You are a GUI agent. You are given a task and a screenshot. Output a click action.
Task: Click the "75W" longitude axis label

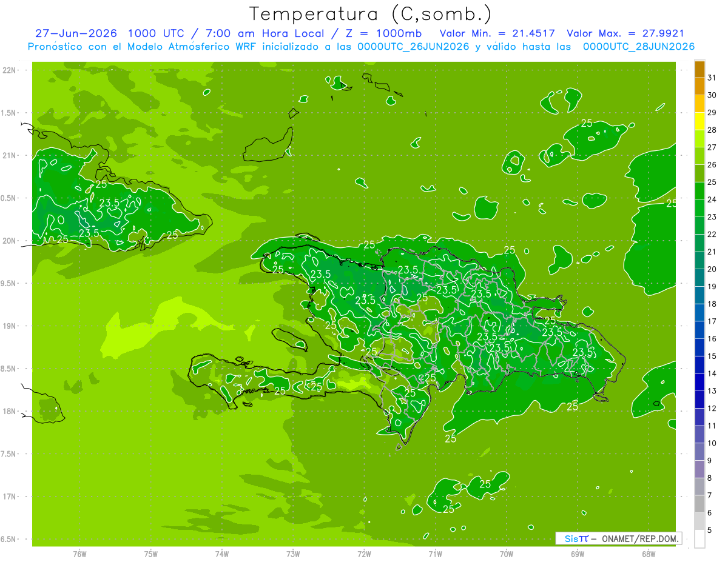tap(151, 554)
